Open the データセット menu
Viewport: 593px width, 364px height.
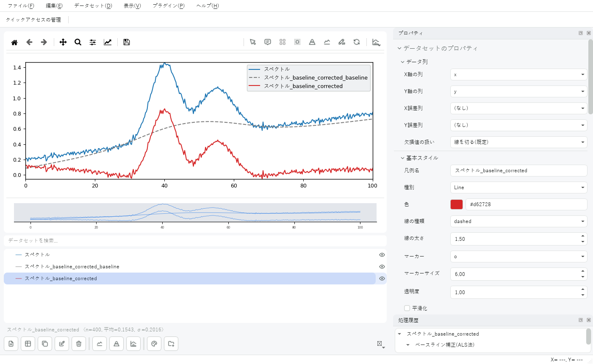tap(93, 6)
